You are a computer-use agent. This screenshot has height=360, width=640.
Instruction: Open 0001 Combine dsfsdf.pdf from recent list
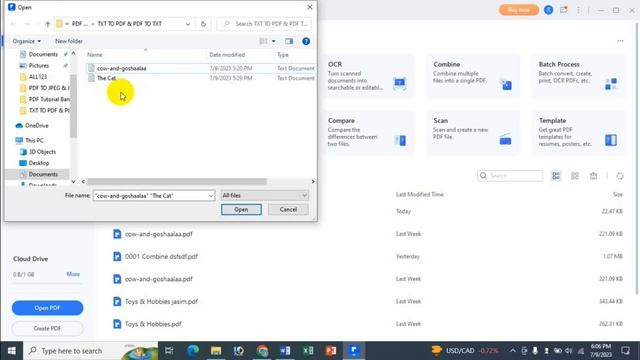(x=161, y=256)
